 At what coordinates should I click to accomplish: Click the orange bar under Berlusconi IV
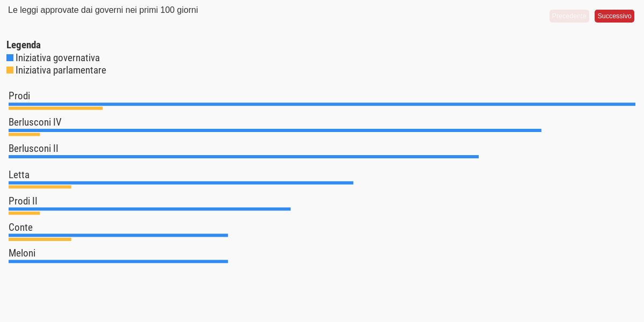pyautogui.click(x=24, y=135)
